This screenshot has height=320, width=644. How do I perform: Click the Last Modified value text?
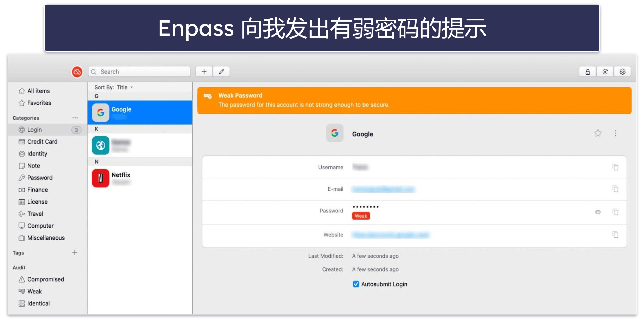click(375, 256)
